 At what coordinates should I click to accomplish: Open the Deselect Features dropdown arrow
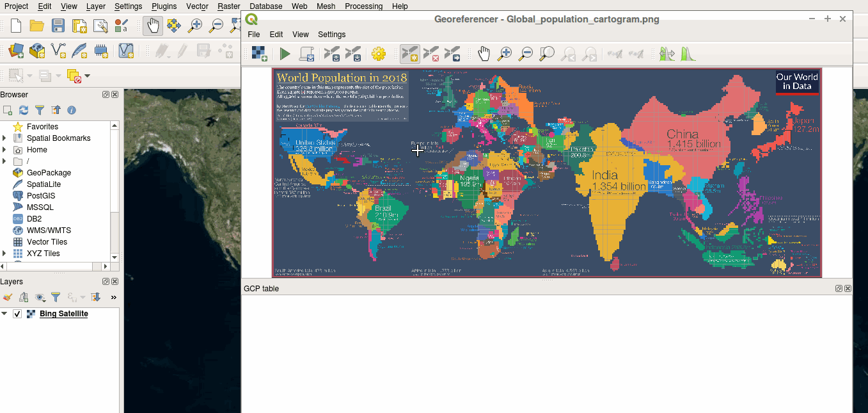tap(88, 76)
